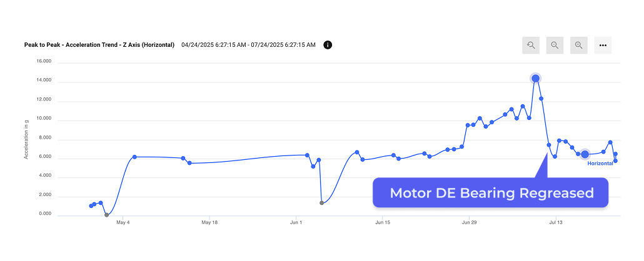Click the zoom out magnifier icon

coord(555,45)
